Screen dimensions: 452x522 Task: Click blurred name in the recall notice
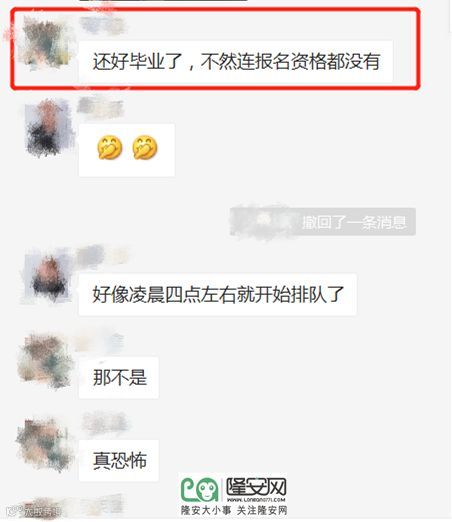(x=265, y=221)
